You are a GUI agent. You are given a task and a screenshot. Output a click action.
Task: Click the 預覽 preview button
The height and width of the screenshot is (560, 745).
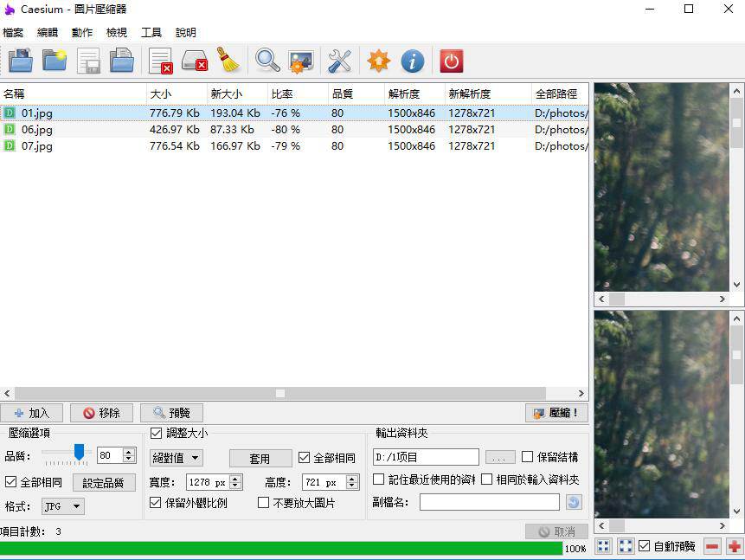[171, 413]
